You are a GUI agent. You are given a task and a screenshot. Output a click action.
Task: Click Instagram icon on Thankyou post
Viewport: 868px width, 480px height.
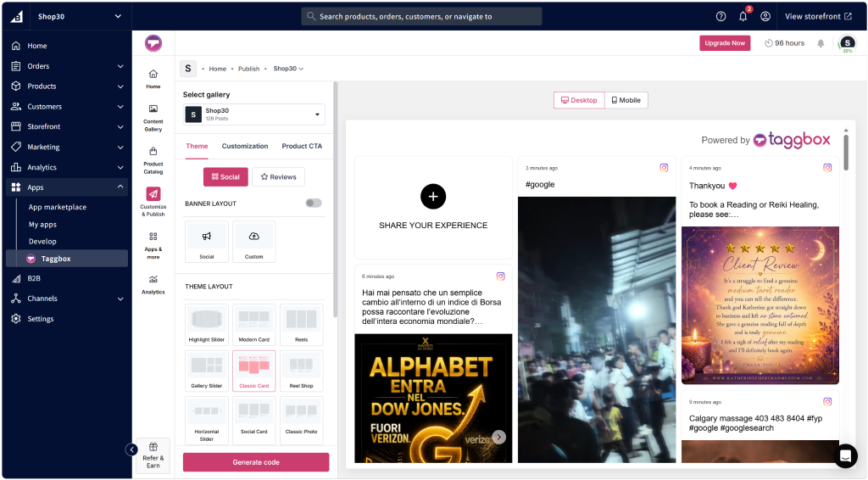[x=827, y=168]
